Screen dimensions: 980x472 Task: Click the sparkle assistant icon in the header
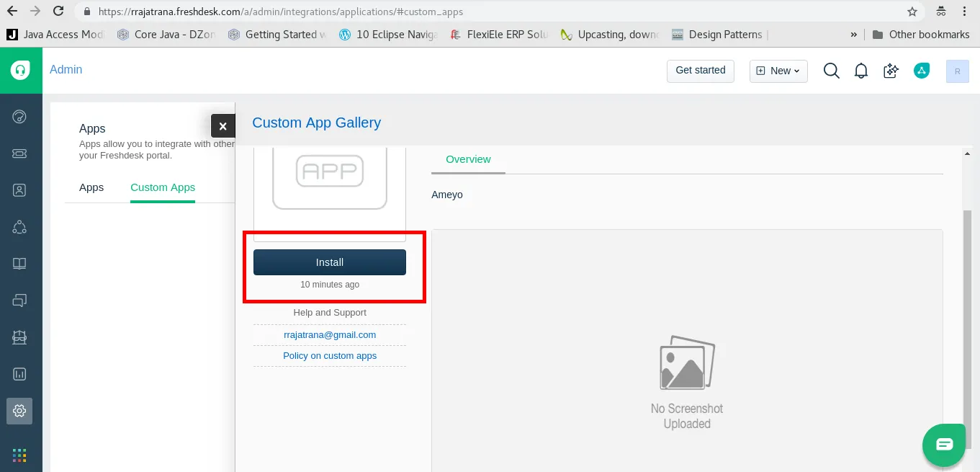coord(891,71)
